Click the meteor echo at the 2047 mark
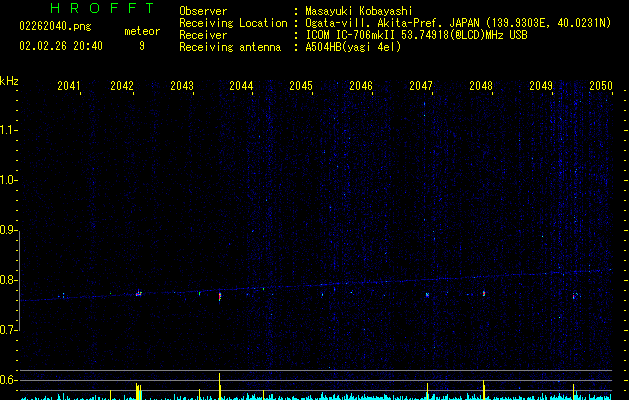The width and height of the screenshot is (629, 400). 427,294
